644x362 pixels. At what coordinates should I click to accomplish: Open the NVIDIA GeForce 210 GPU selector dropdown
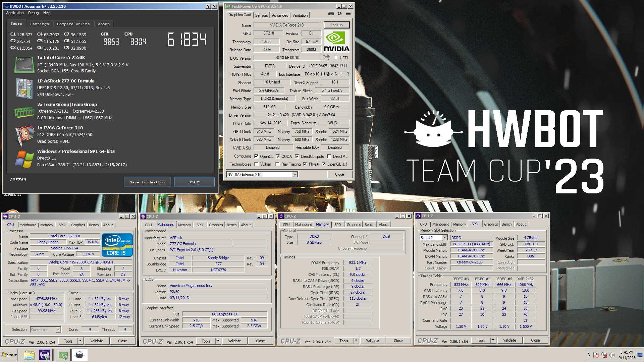[x=295, y=174]
